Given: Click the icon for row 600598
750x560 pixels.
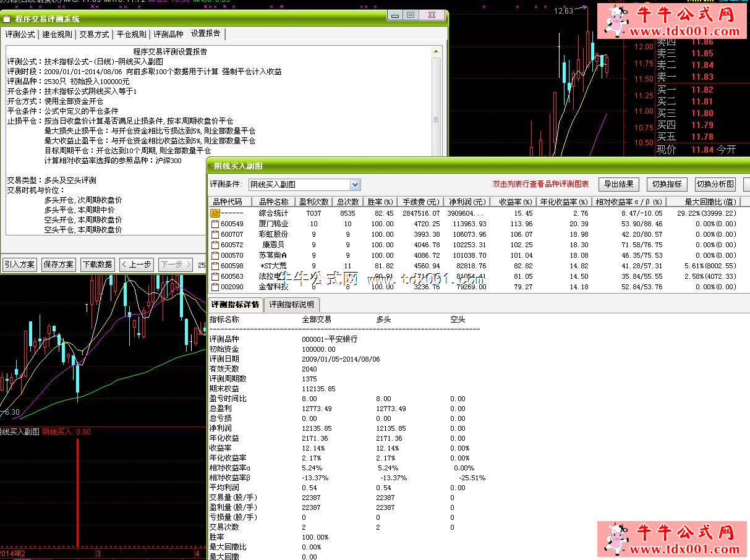Looking at the screenshot, I should click(x=215, y=266).
